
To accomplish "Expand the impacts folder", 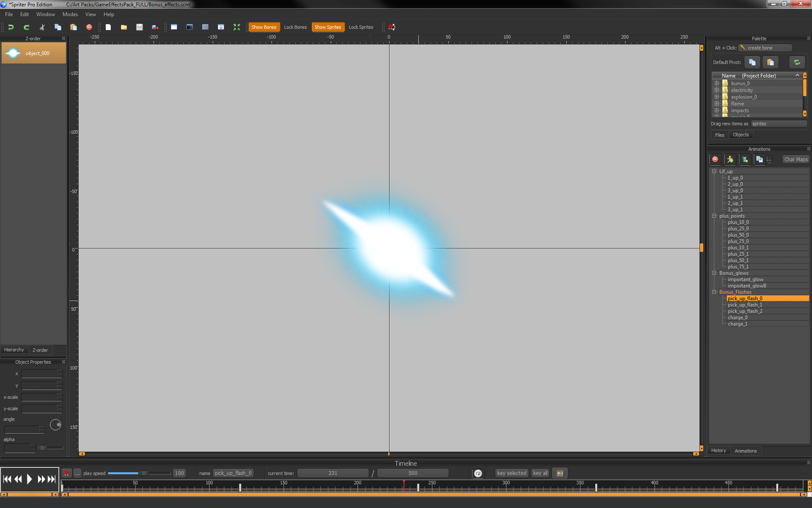I will coord(716,110).
